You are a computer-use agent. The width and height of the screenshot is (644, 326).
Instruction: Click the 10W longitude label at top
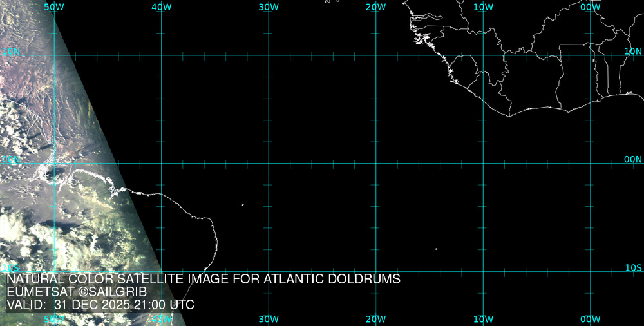click(483, 7)
